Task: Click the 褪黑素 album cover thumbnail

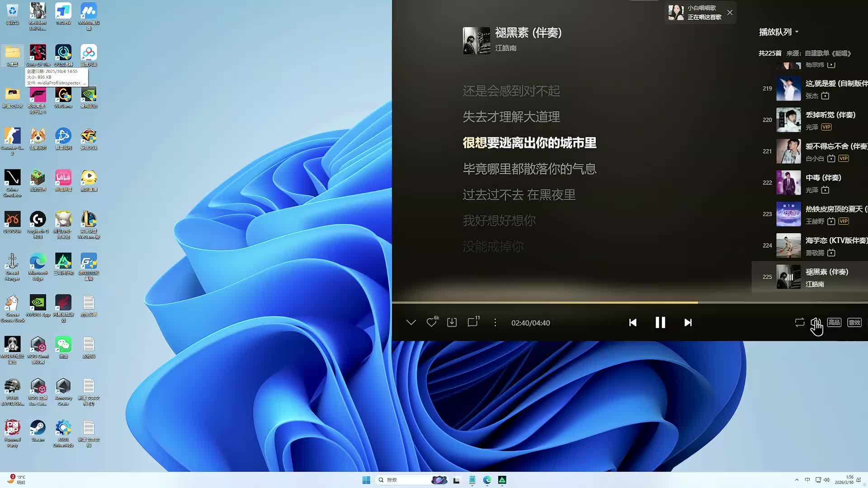Action: pos(476,41)
